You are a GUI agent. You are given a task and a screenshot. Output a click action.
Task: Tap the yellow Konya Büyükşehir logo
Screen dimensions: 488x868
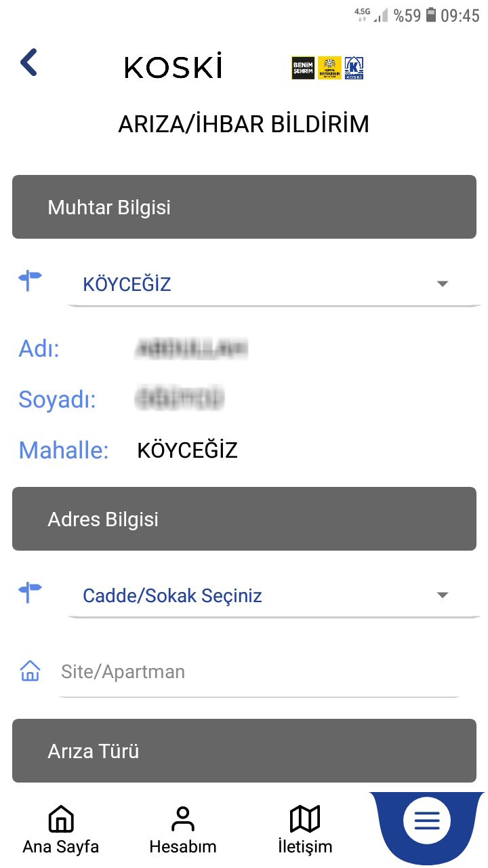tap(330, 67)
